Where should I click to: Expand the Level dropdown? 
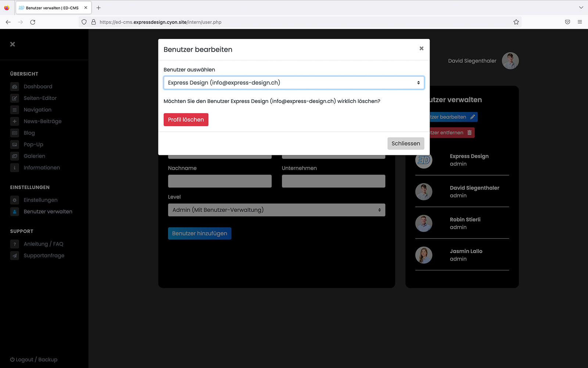coord(276,210)
